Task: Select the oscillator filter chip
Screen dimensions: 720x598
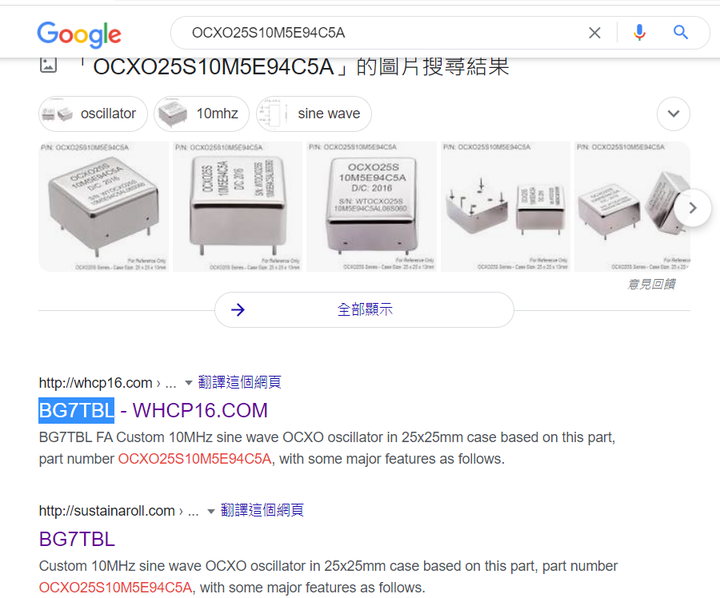Action: [93, 113]
